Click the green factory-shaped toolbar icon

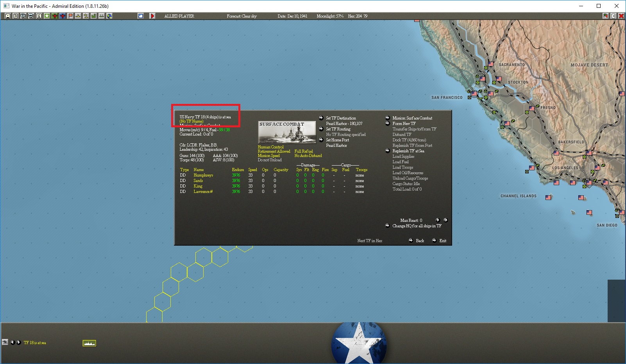point(94,16)
